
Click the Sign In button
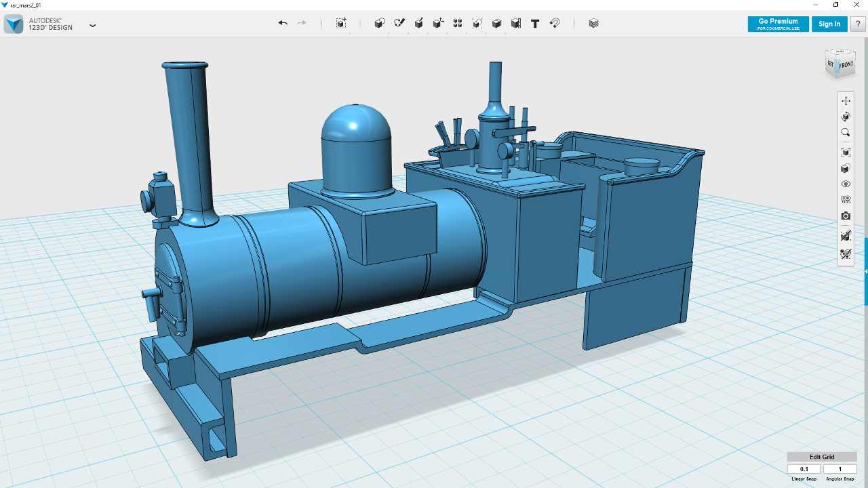pyautogui.click(x=829, y=24)
